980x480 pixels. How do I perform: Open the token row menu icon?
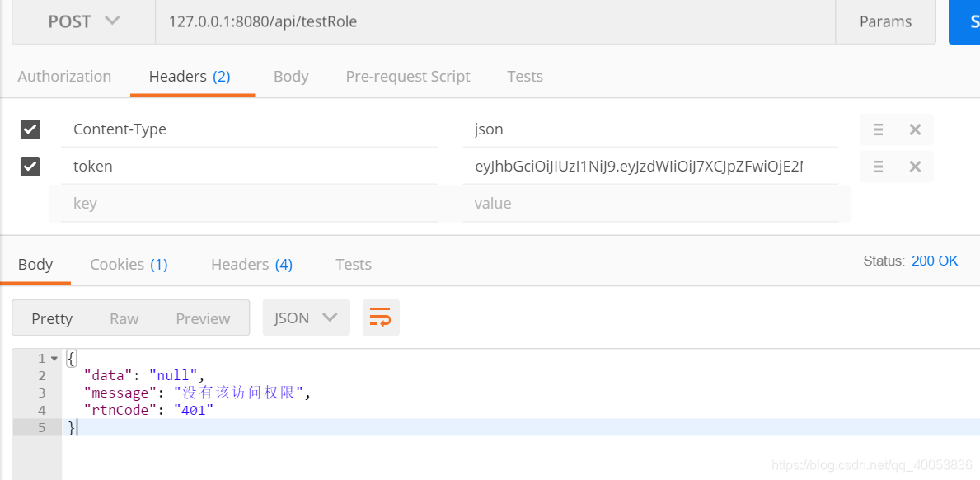pyautogui.click(x=878, y=167)
